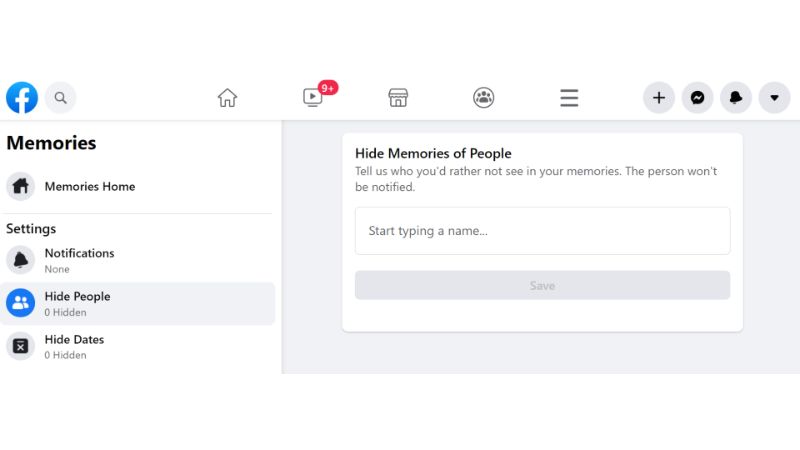The width and height of the screenshot is (800, 450).
Task: Click the Facebook logo icon
Action: coord(22,97)
